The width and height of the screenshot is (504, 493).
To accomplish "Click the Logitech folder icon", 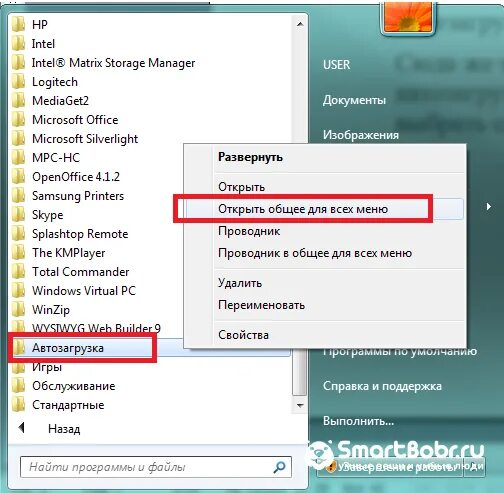I will 18,82.
